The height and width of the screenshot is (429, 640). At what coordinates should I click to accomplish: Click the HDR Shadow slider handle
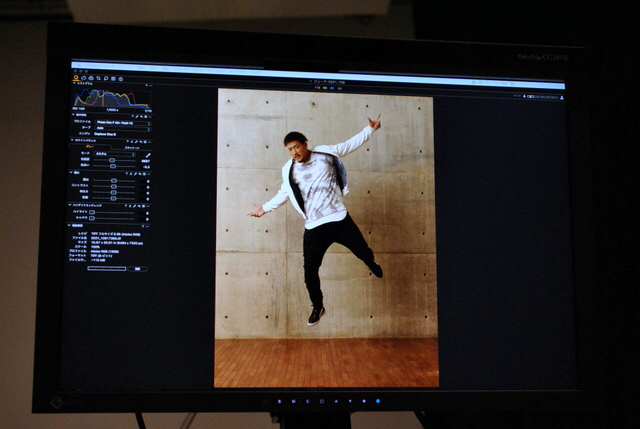click(92, 218)
